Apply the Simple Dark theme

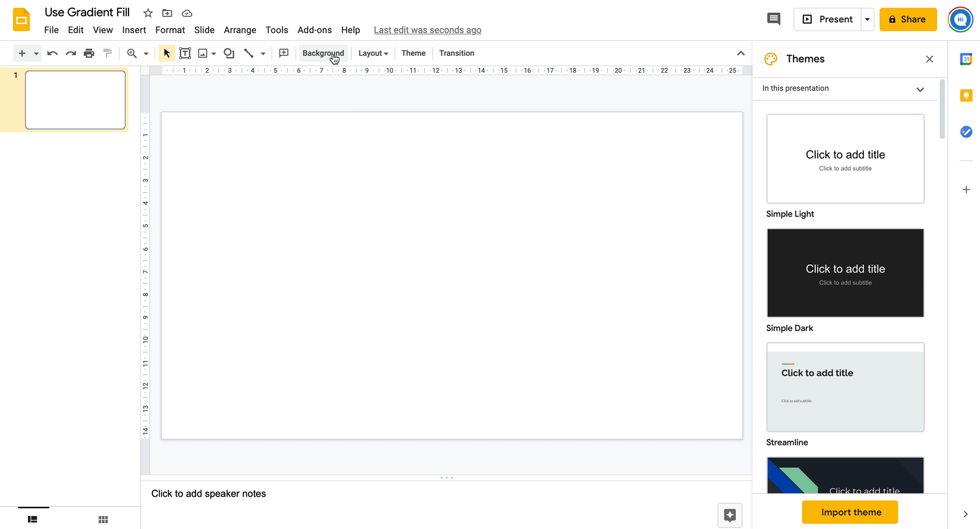845,273
